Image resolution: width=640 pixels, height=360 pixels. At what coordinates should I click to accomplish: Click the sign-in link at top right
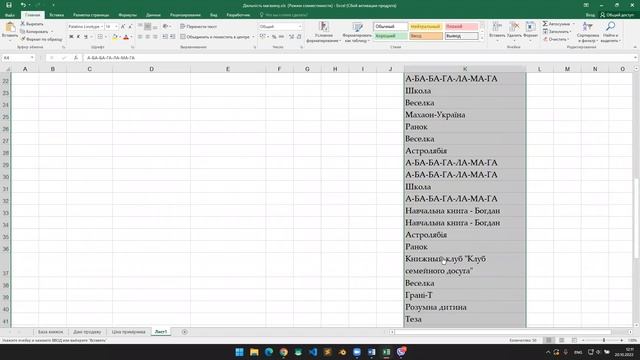click(x=590, y=15)
